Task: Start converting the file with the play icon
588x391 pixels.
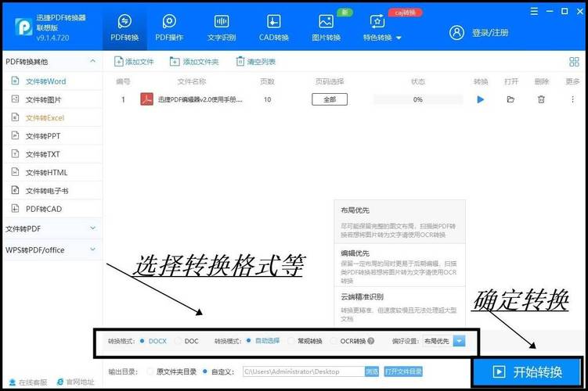Action: 481,99
